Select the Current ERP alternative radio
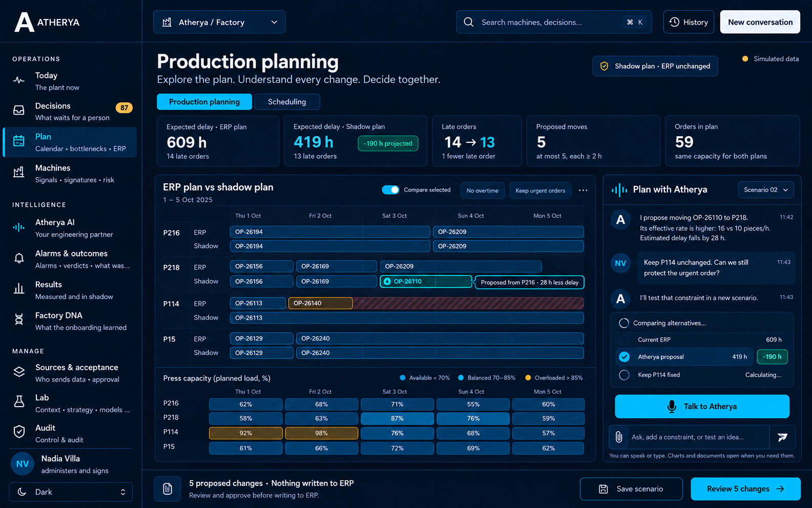Screen dimensions: 812x508 (x=624, y=340)
